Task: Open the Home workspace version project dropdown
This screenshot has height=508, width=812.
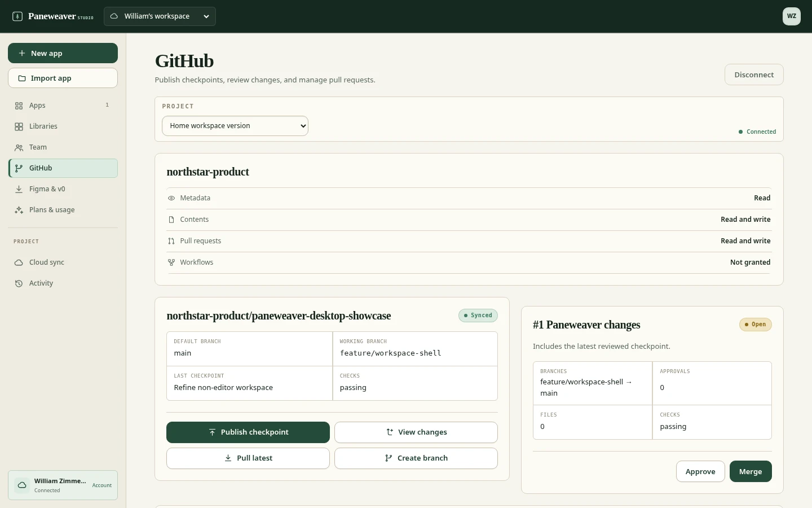Action: (235, 126)
